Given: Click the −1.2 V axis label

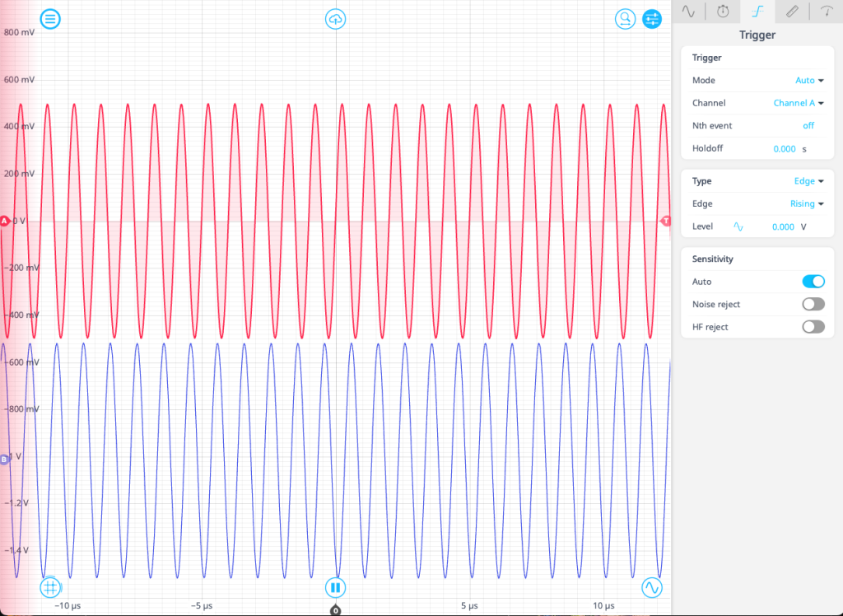Looking at the screenshot, I should point(16,503).
